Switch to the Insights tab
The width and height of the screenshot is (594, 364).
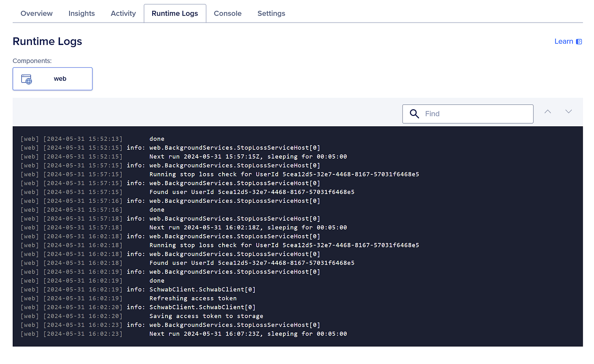(x=81, y=13)
